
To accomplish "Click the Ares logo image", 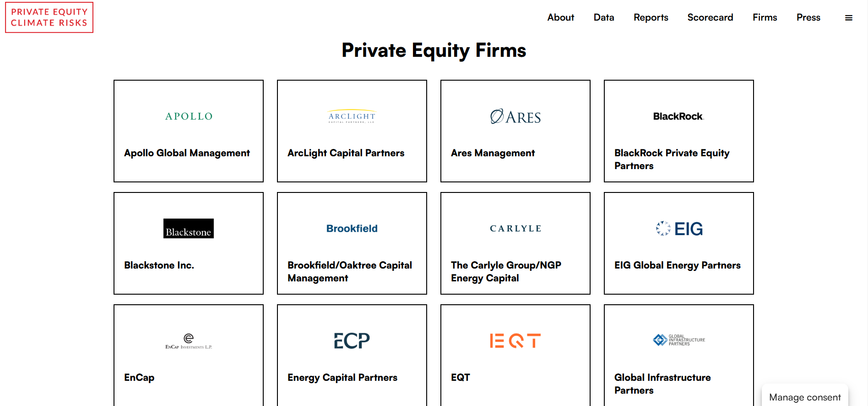I will 515,117.
